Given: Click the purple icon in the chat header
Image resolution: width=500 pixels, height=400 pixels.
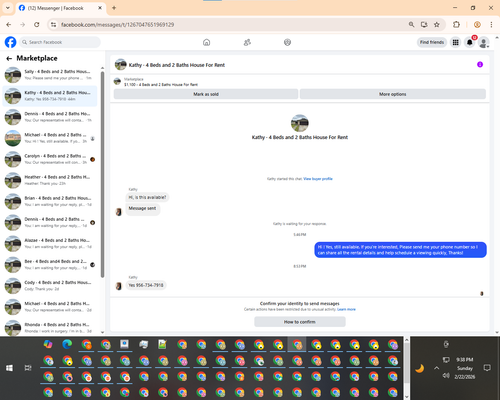Looking at the screenshot, I should [x=480, y=64].
